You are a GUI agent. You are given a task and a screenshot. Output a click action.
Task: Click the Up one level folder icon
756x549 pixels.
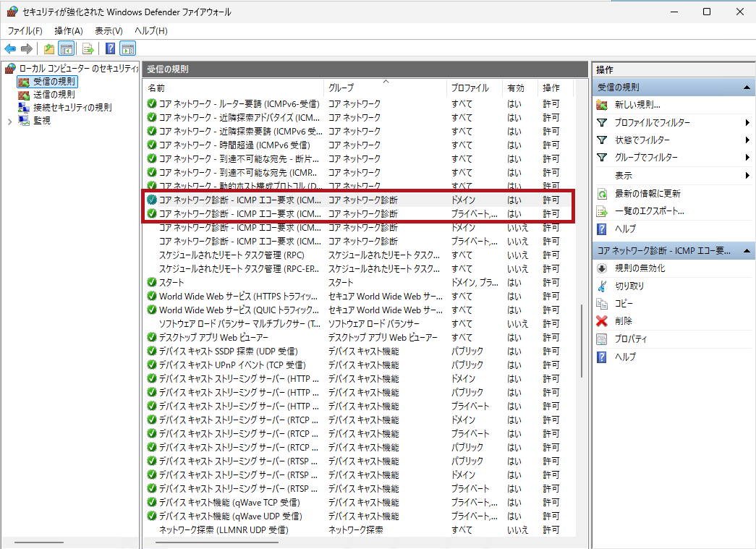click(48, 48)
